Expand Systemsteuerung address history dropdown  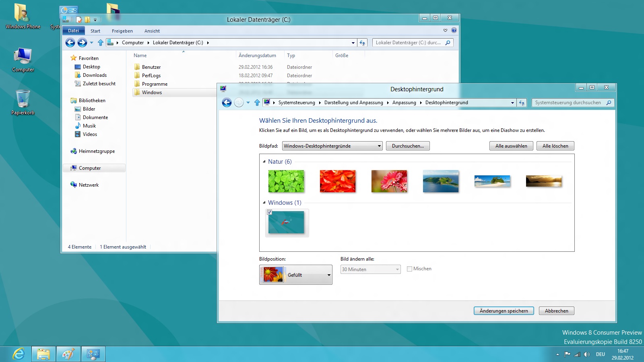[x=512, y=103]
